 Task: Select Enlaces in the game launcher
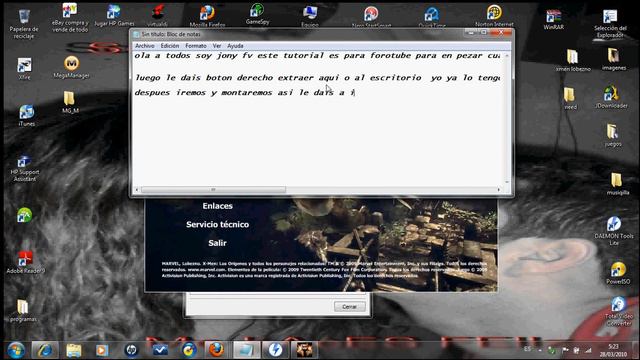point(218,206)
